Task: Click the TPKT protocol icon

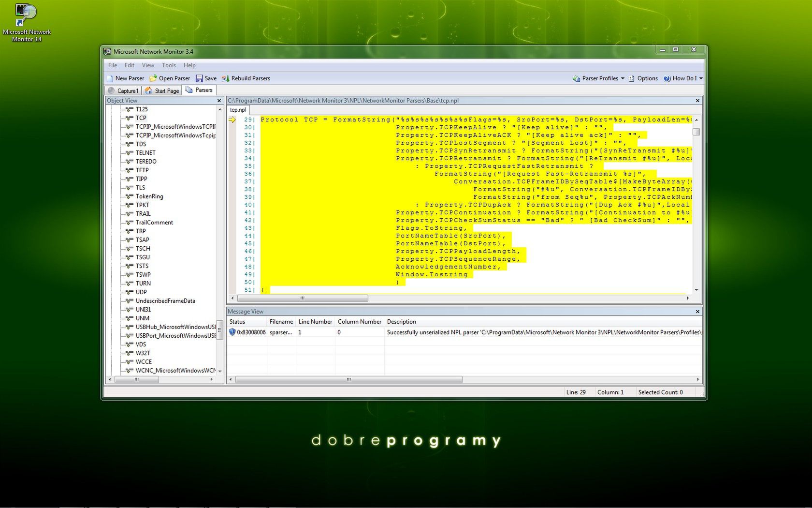Action: click(x=130, y=205)
